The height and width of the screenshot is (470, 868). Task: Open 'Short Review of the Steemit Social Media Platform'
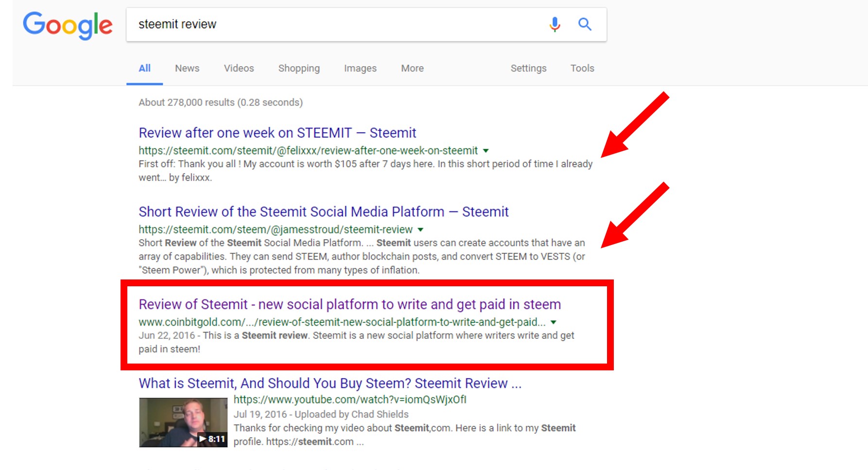pos(323,212)
